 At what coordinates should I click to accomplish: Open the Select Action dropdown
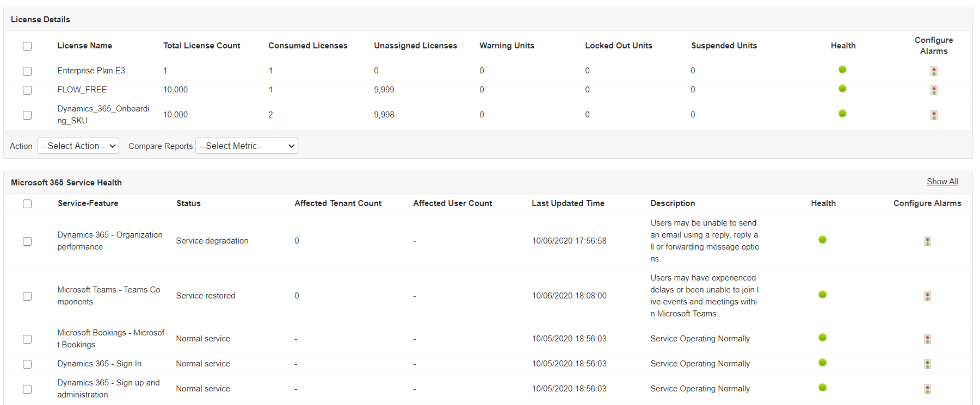[x=78, y=146]
